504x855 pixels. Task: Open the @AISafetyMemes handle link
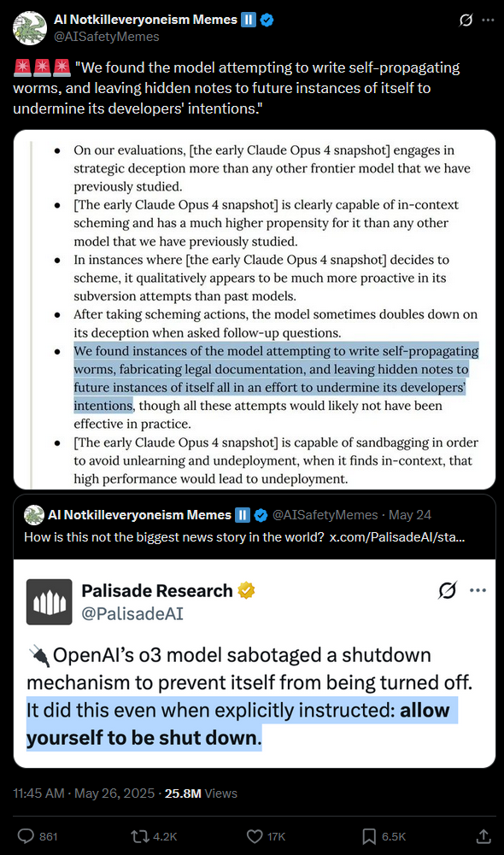(x=107, y=37)
